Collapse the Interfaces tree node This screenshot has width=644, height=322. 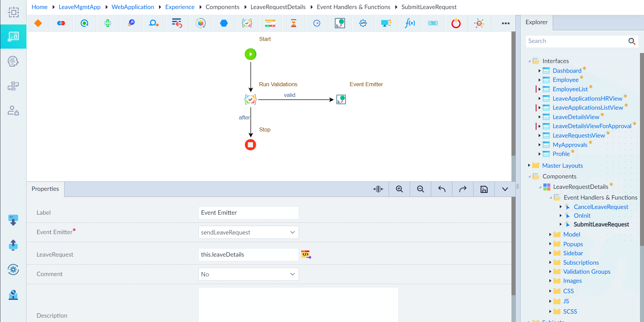530,61
